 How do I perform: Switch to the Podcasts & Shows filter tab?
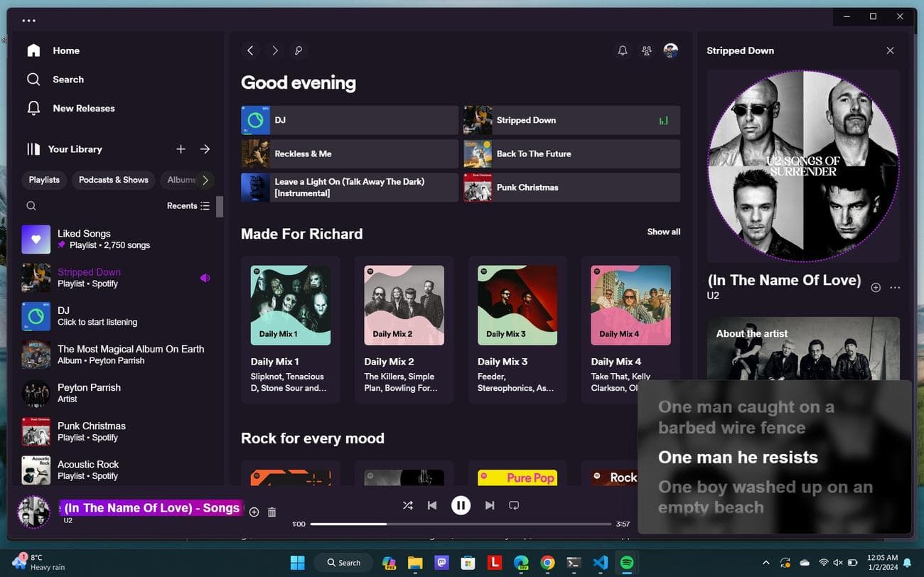113,180
